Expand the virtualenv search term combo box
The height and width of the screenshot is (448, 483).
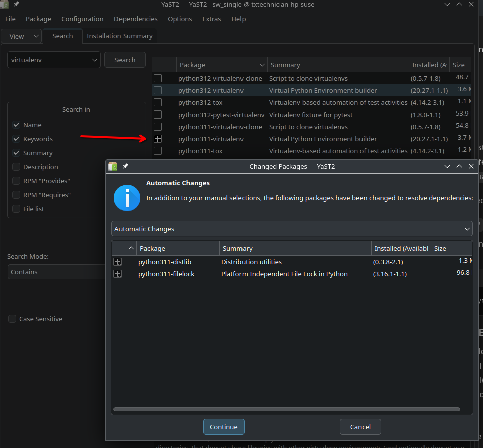(94, 60)
